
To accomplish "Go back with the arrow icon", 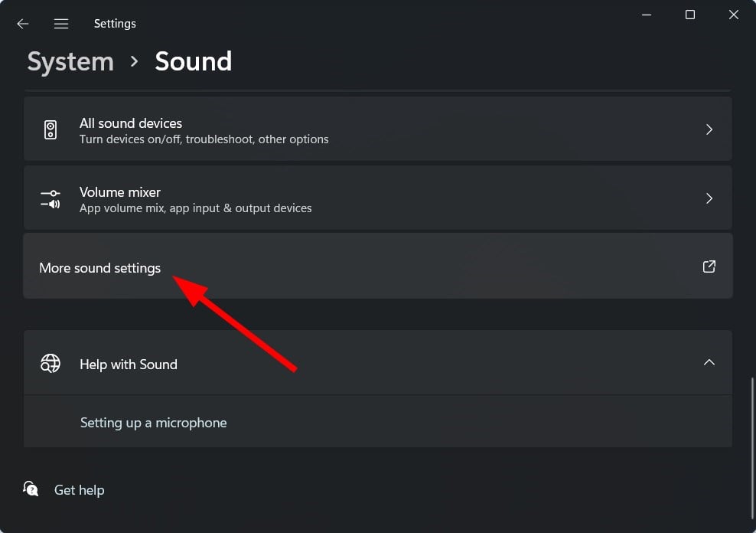I will point(23,24).
